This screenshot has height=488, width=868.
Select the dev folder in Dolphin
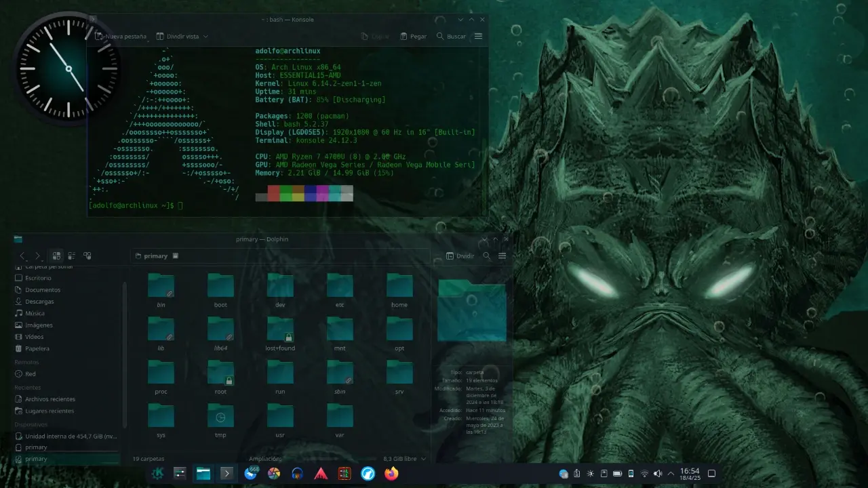[x=280, y=291]
